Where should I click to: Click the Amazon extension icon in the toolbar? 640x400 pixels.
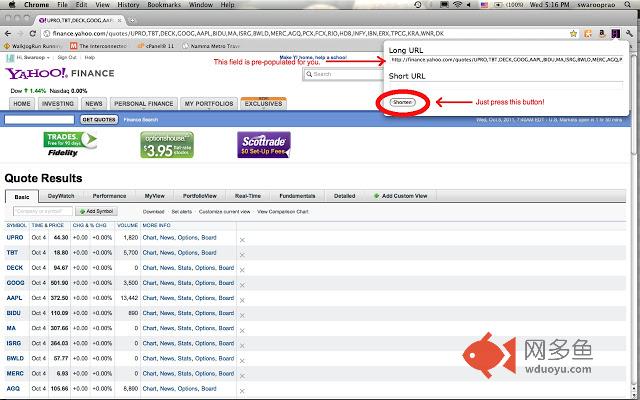602,33
